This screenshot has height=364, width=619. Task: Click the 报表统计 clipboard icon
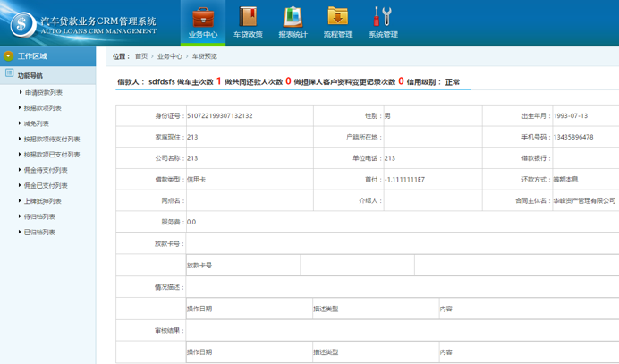(x=293, y=17)
